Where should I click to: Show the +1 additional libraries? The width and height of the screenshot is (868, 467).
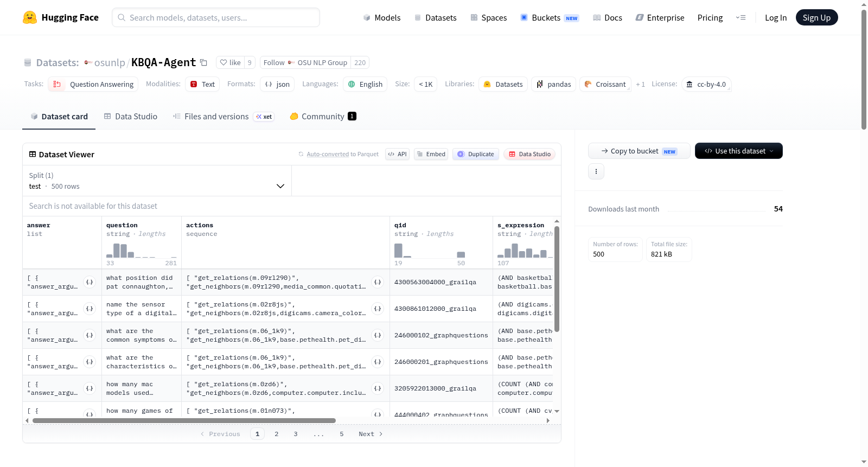tap(641, 84)
